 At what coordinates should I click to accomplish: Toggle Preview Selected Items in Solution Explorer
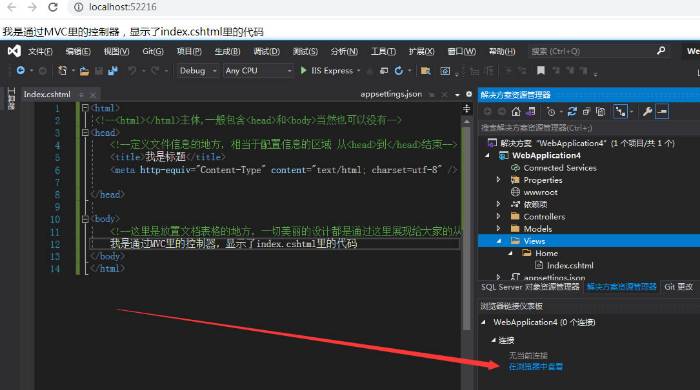662,112
